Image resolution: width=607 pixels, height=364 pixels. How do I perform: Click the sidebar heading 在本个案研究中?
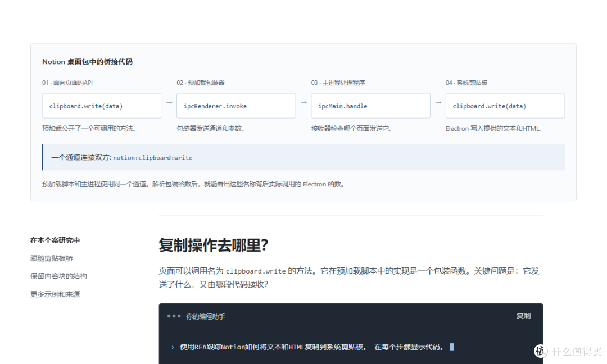click(x=55, y=240)
